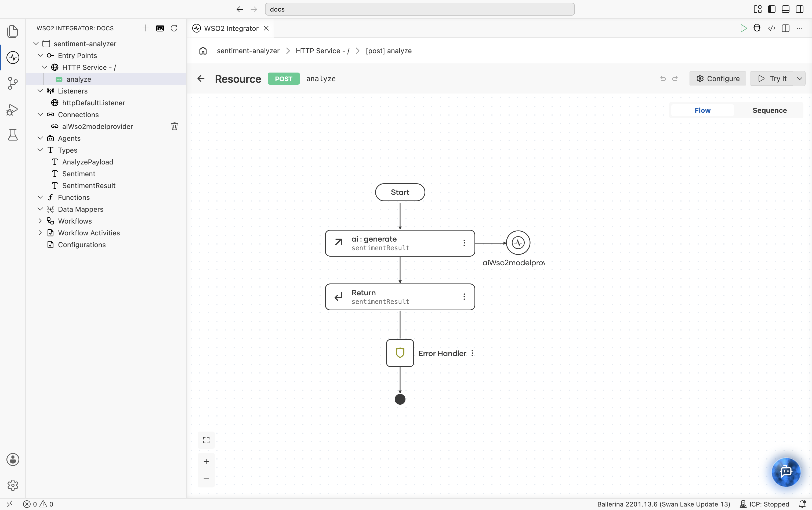Open the Testing flask icon
The height and width of the screenshot is (510, 812).
13,135
